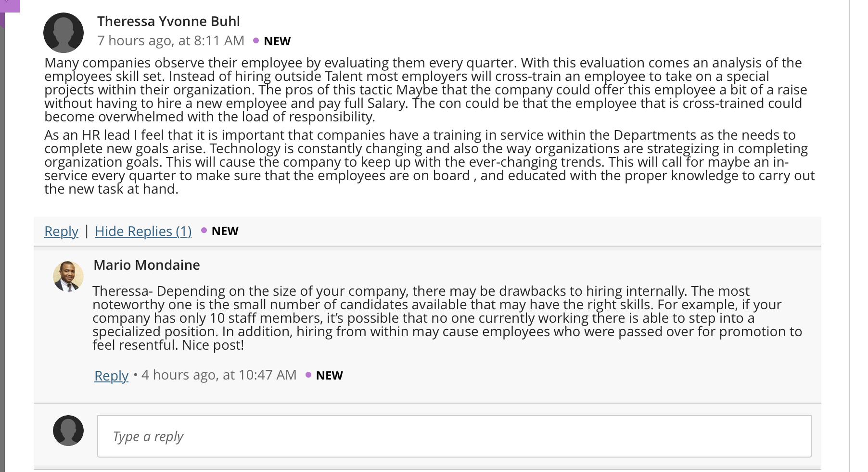The width and height of the screenshot is (868, 472).
Task: Click the 7 hours ago timestamp
Action: (171, 40)
